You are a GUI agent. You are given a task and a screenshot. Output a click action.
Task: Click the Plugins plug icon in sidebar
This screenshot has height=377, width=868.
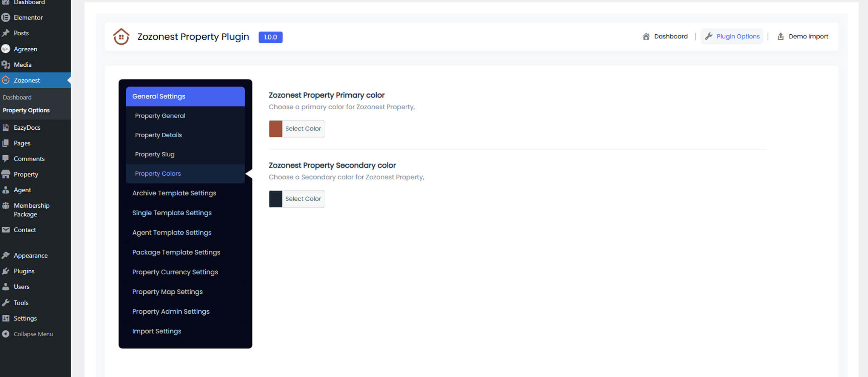(x=6, y=271)
